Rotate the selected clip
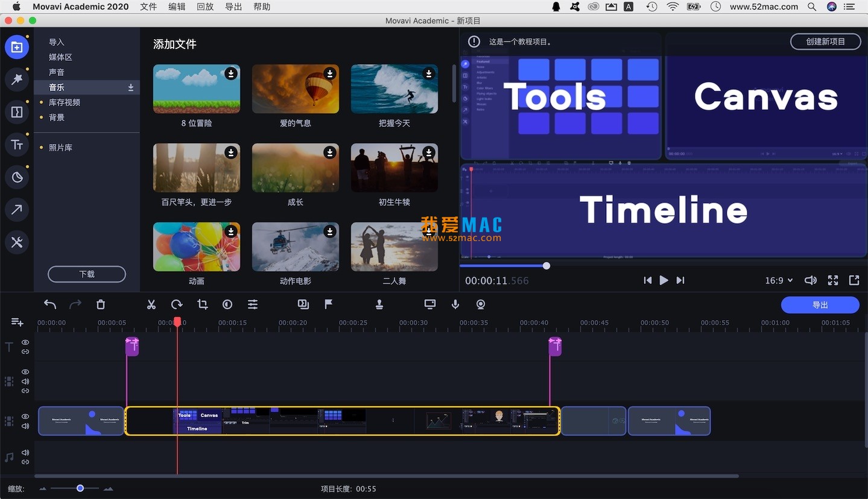 point(177,305)
